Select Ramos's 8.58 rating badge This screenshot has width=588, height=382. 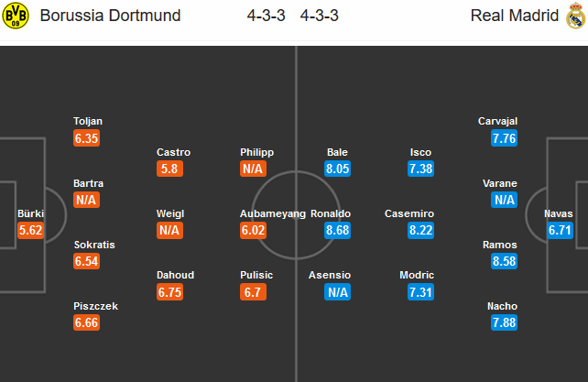[x=504, y=261]
